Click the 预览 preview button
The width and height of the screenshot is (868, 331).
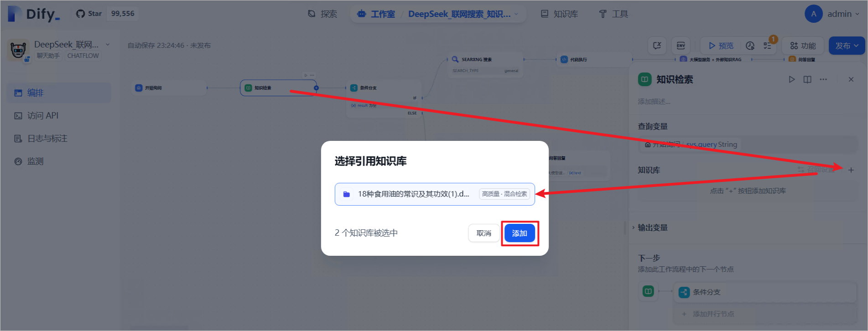(721, 46)
